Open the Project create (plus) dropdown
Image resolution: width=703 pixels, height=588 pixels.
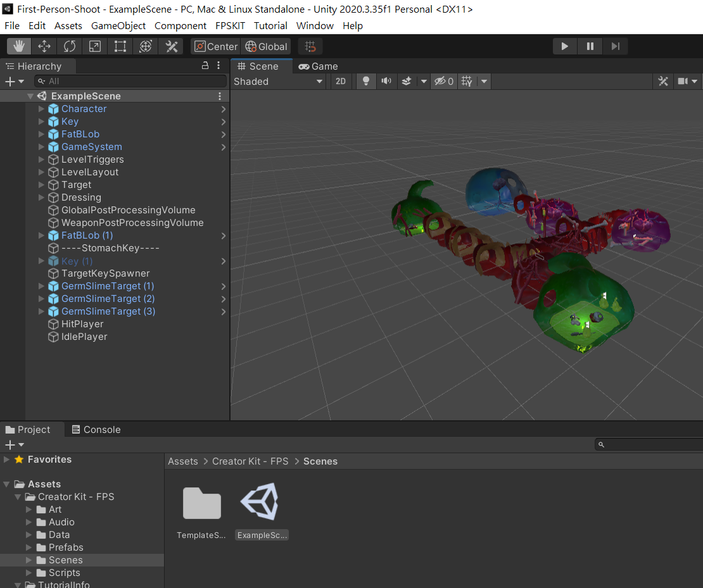point(15,444)
